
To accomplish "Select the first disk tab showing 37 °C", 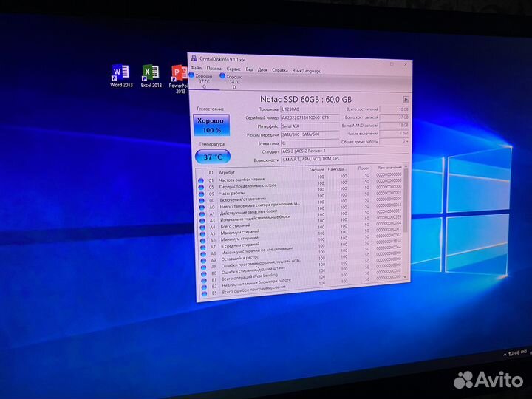I will [x=203, y=81].
